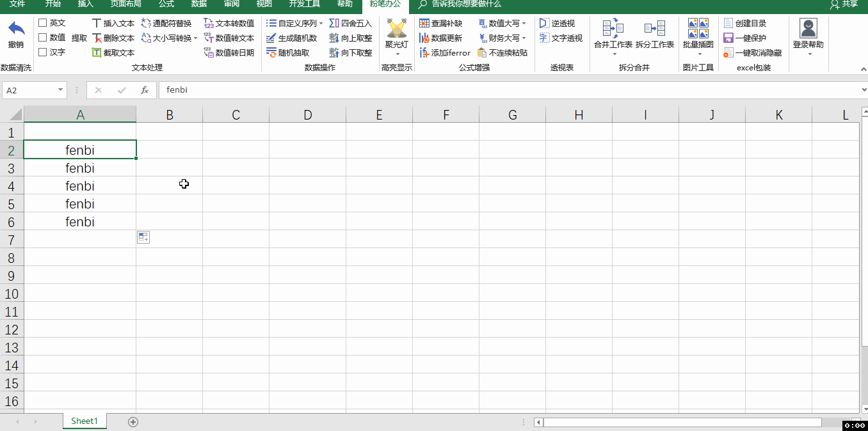Select the 逆透视 unpivot tool
Screen dimensions: 868x431
[x=560, y=22]
